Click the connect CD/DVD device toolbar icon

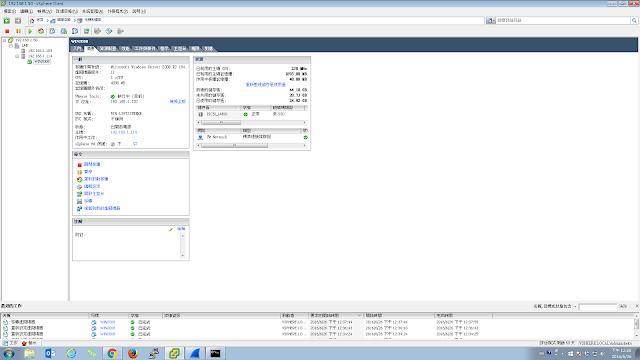click(x=109, y=31)
